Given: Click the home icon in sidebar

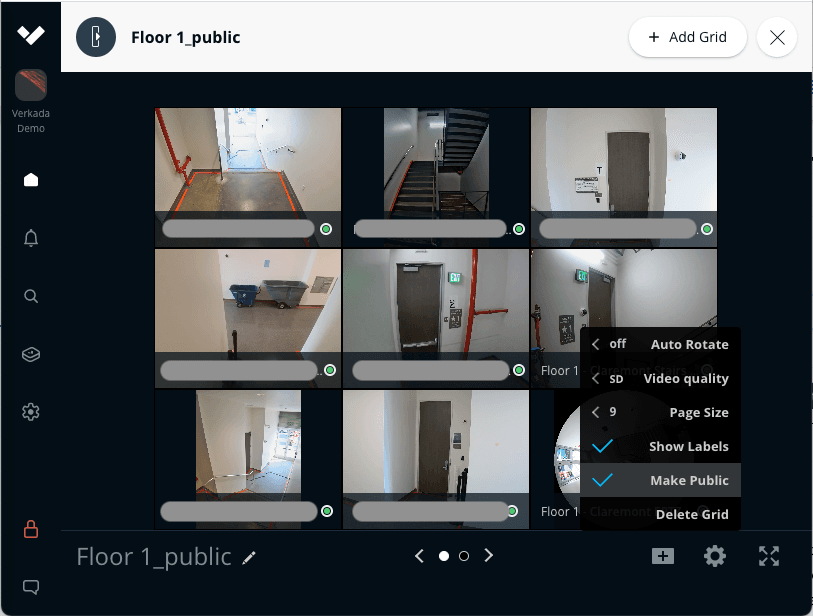Looking at the screenshot, I should (x=31, y=180).
